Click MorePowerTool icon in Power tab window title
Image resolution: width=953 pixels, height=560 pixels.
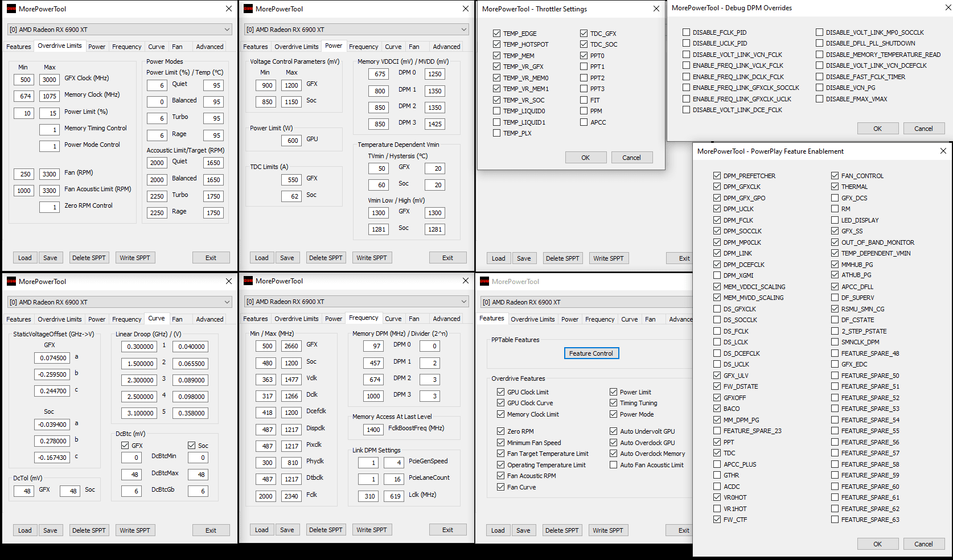point(248,9)
